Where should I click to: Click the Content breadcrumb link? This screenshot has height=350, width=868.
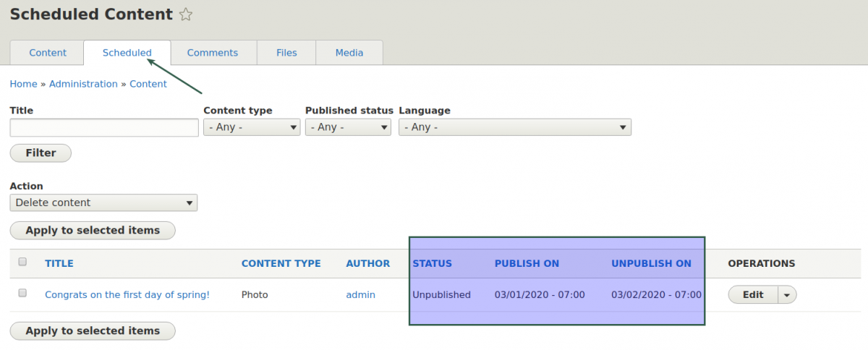(x=148, y=84)
